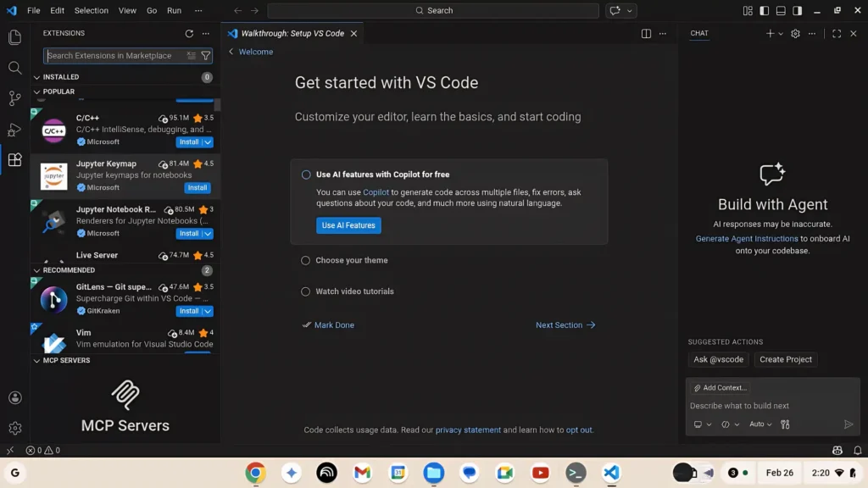Go back with the navigation arrow
Screen dimensions: 868x488
click(237, 10)
